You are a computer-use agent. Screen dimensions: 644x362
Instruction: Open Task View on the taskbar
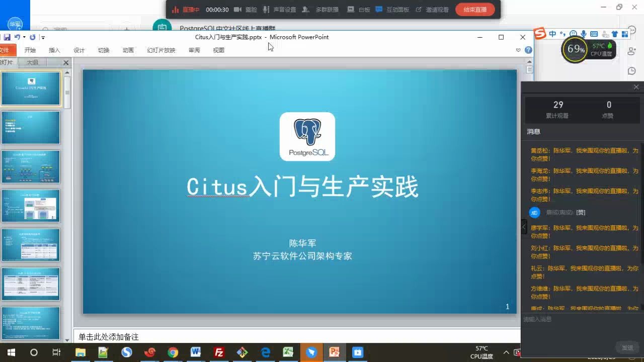(57, 352)
